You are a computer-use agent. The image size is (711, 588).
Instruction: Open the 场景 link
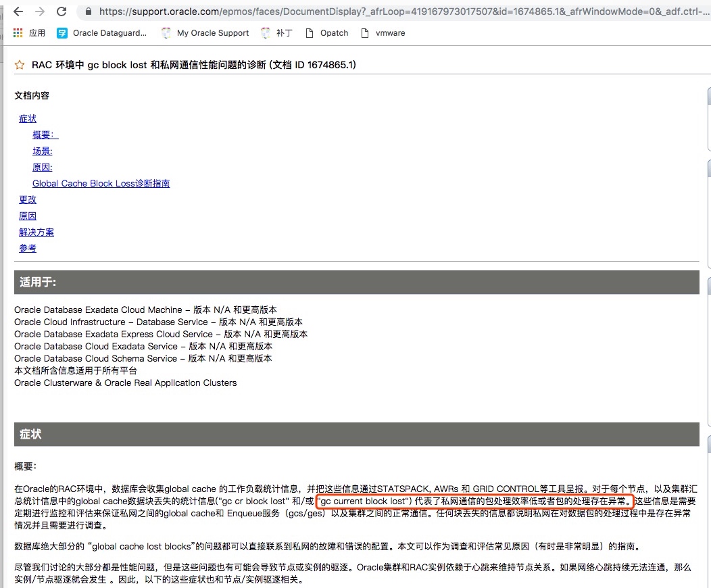(x=42, y=151)
